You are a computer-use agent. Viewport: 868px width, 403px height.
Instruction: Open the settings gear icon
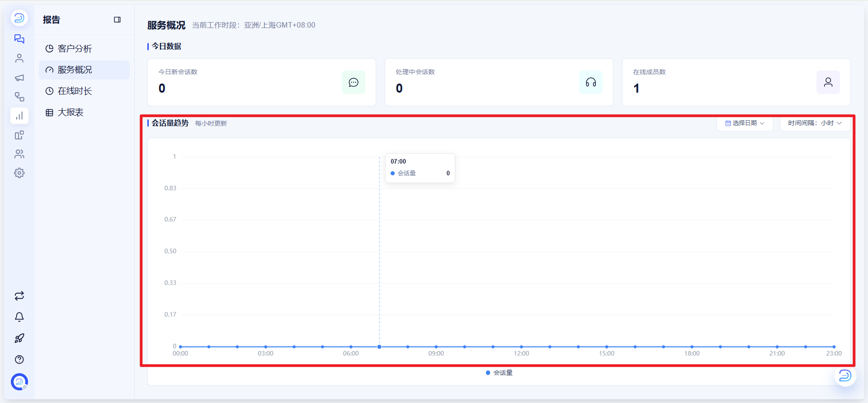point(19,173)
